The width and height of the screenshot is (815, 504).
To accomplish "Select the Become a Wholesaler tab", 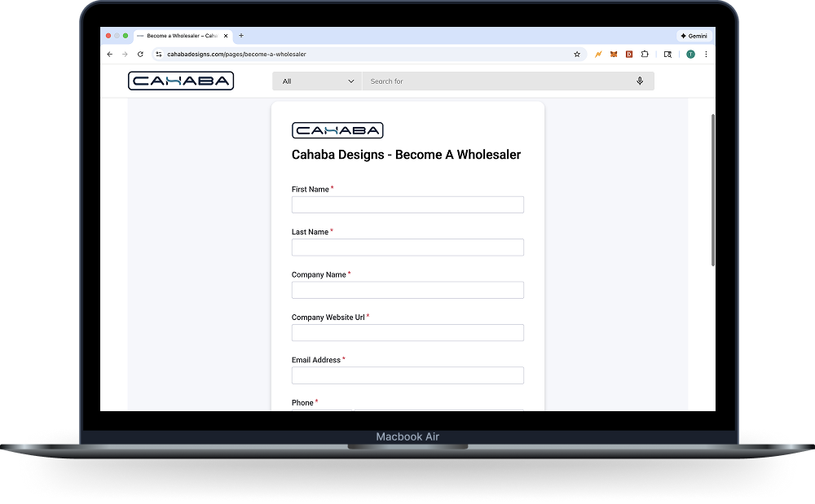I will [179, 36].
